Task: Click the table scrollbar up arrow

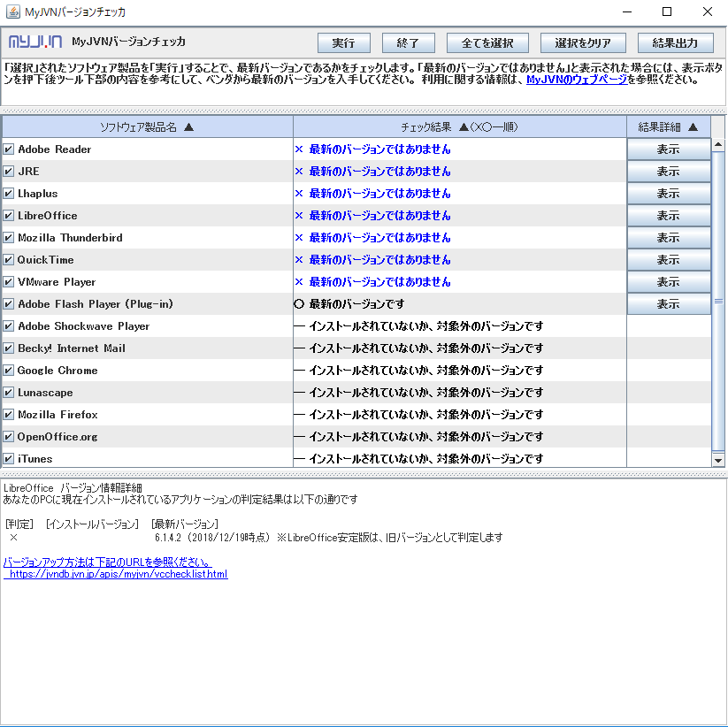Action: (x=718, y=144)
